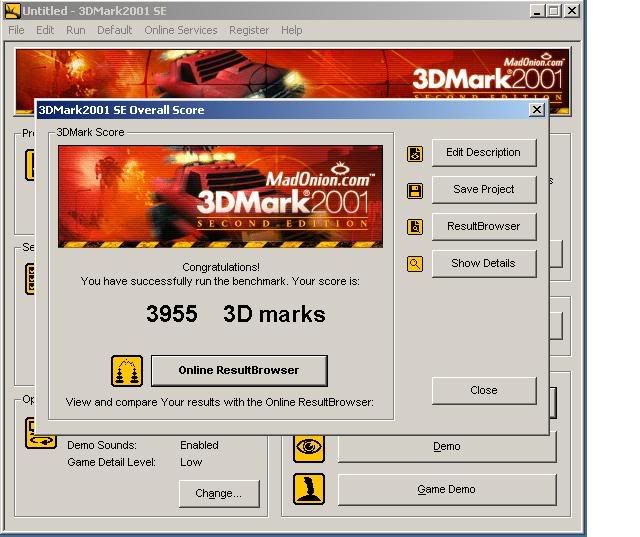Viewport: 640px width, 537px height.
Task: Click the 'Game Detail Level:' label
Action: click(111, 462)
